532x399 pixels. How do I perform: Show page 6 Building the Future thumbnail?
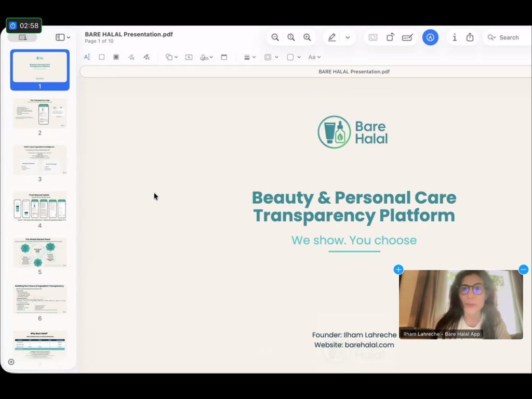39,299
